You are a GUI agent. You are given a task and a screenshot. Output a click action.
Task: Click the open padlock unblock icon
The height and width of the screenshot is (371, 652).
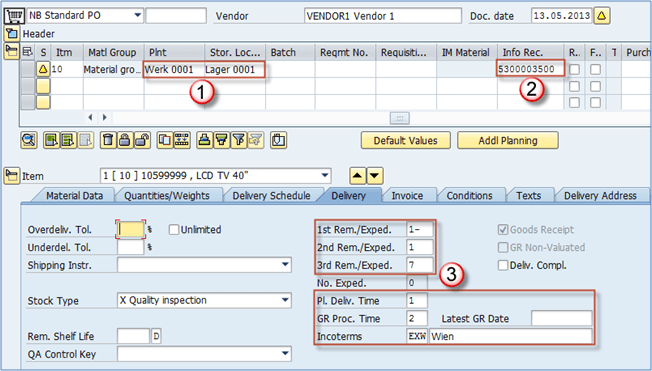pyautogui.click(x=142, y=140)
